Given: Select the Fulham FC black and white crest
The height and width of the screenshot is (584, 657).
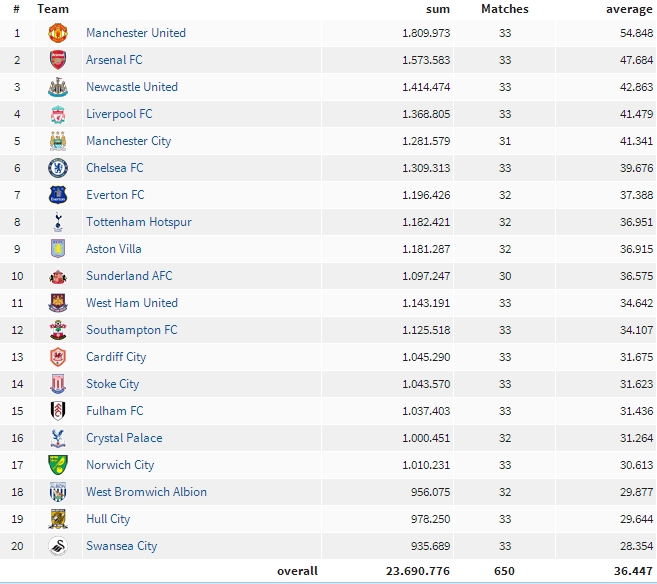Looking at the screenshot, I should coord(58,411).
